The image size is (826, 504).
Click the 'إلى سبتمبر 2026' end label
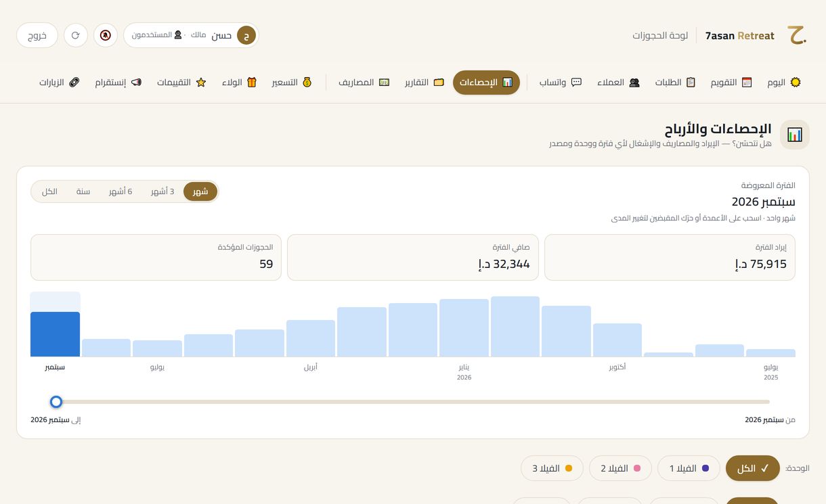coord(56,419)
